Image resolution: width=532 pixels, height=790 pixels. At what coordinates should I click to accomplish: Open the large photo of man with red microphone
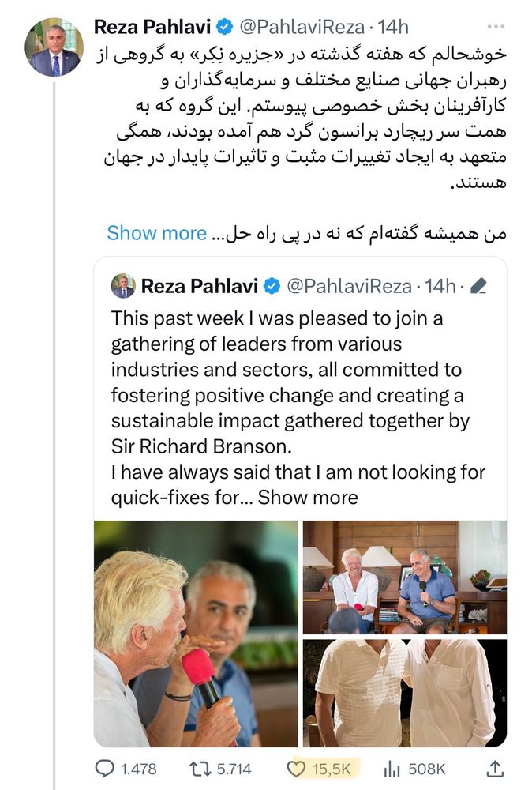(196, 634)
